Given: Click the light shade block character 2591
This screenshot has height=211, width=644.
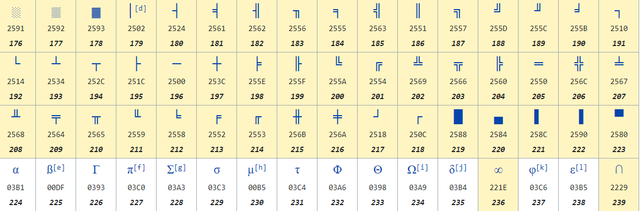Looking at the screenshot, I should pyautogui.click(x=16, y=12).
